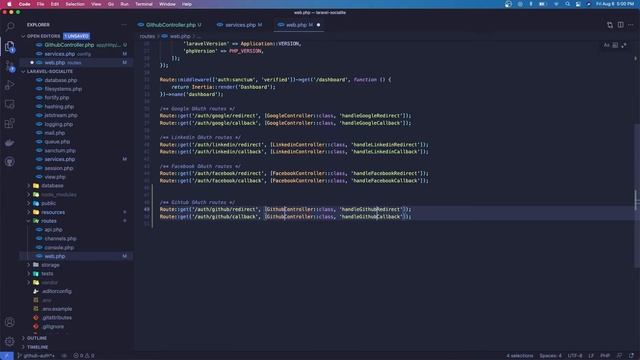Change language mode PHP in status bar
Viewport: 640px width, 360px height.
click(605, 356)
